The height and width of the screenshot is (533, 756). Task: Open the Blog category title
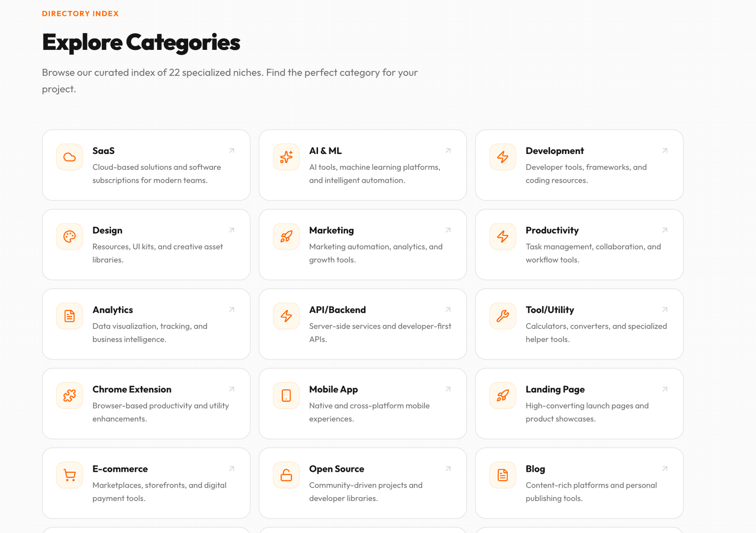tap(535, 469)
